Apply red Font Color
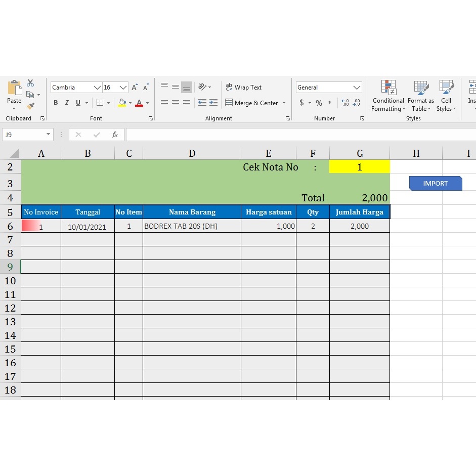Image resolution: width=476 pixels, height=476 pixels. point(139,103)
